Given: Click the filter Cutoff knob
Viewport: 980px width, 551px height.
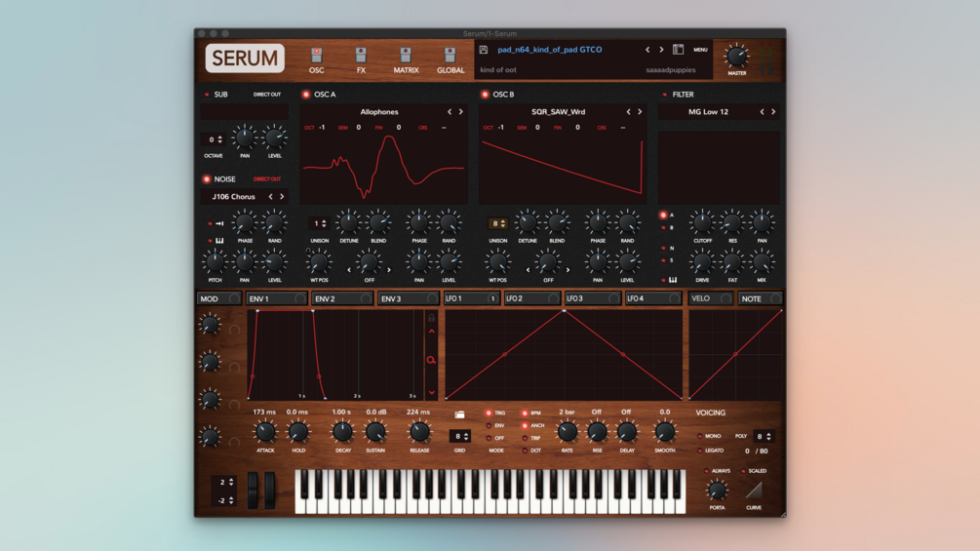Looking at the screenshot, I should [x=702, y=223].
